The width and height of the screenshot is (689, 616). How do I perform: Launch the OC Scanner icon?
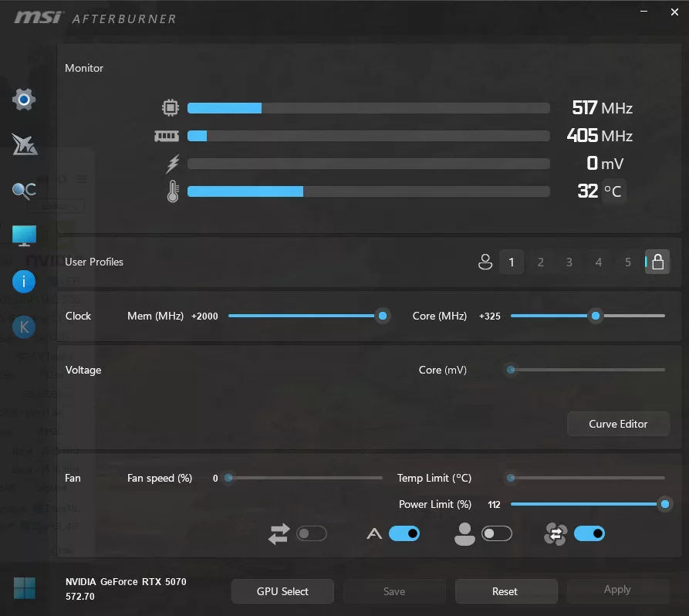coord(24,190)
